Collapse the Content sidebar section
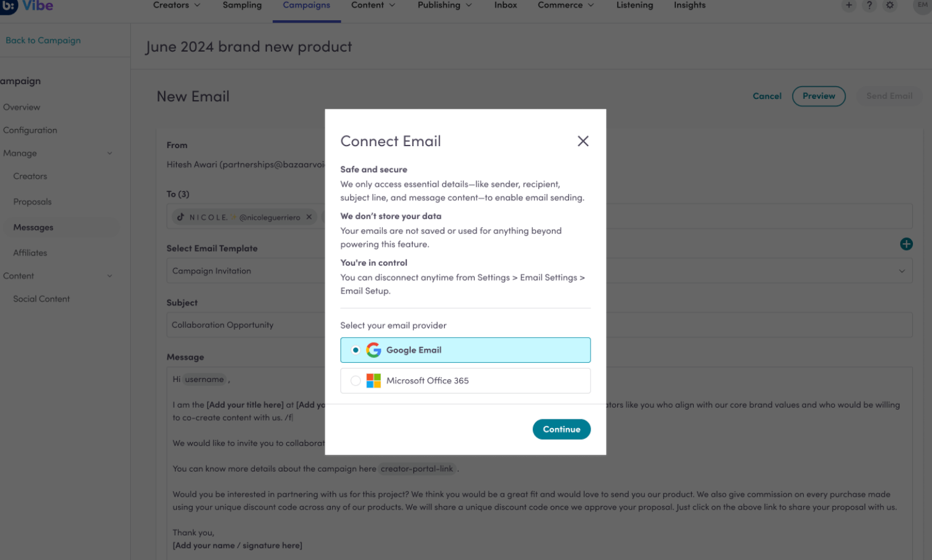Screen dimensions: 932x560 (x=109, y=276)
